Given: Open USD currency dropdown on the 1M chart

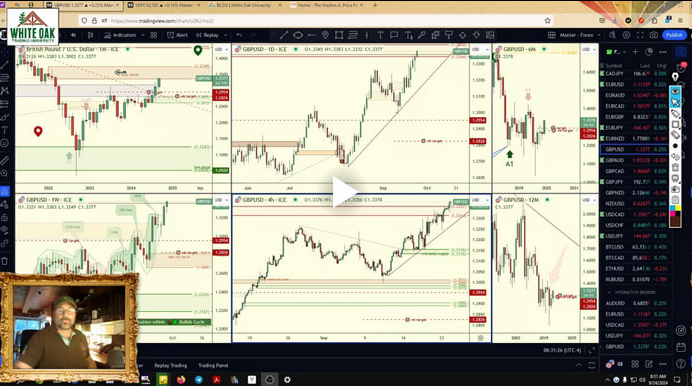Looking at the screenshot, I should (221, 49).
